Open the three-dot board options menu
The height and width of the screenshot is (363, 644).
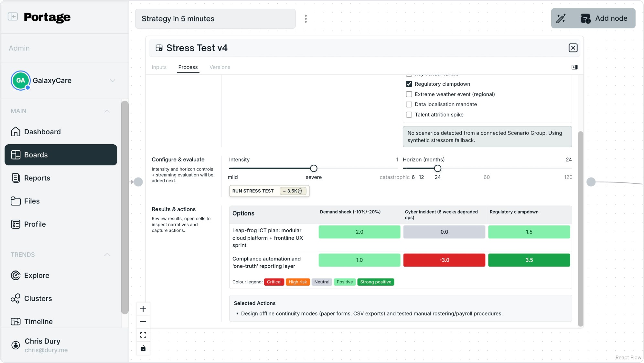click(306, 19)
